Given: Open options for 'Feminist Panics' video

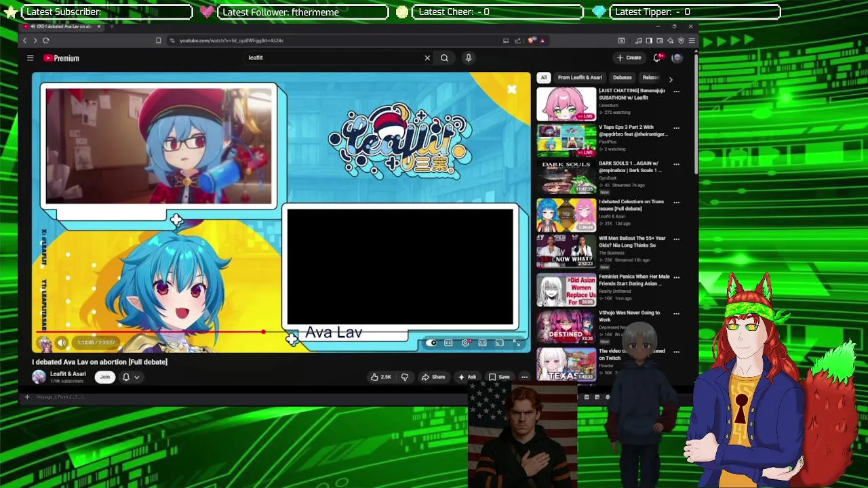Looking at the screenshot, I should click(676, 277).
